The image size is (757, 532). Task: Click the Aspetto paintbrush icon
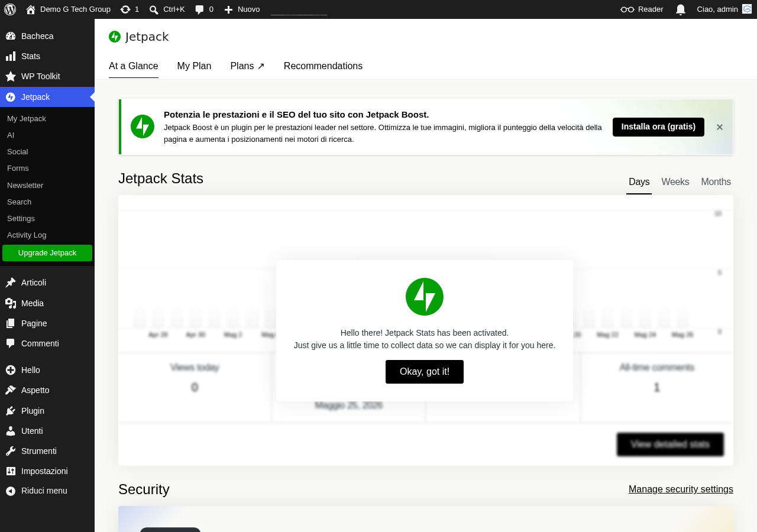[x=11, y=390]
